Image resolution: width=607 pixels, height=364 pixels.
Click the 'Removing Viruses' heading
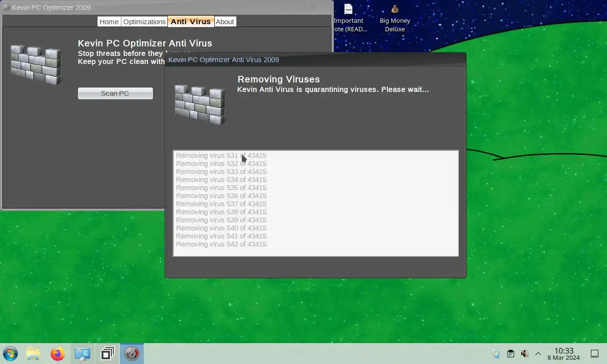(279, 79)
